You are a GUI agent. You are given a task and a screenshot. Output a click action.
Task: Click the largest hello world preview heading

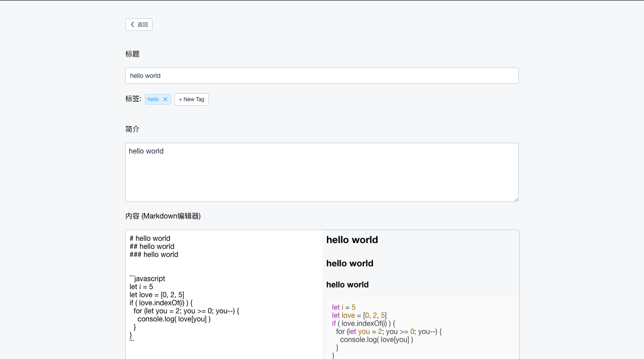pos(352,240)
